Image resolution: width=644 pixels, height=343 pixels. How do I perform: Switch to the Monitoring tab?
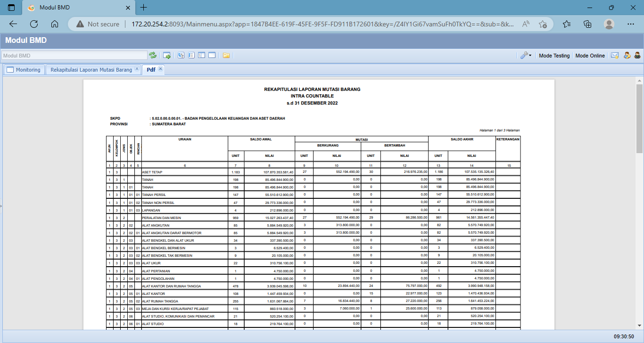pyautogui.click(x=24, y=70)
